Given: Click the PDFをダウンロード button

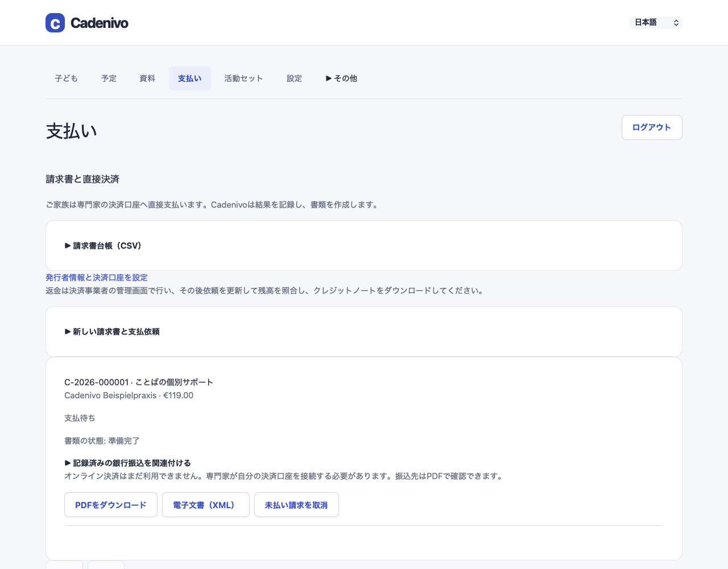Looking at the screenshot, I should pyautogui.click(x=111, y=505).
